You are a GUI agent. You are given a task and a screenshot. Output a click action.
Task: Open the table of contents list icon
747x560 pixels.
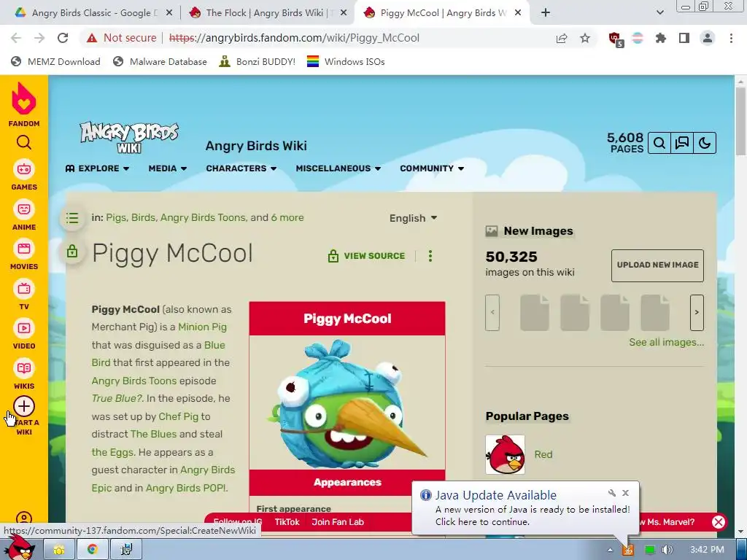[72, 218]
